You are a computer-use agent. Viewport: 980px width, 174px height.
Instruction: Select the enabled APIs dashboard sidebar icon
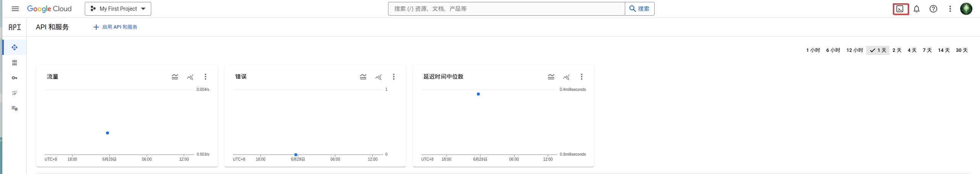click(x=15, y=47)
